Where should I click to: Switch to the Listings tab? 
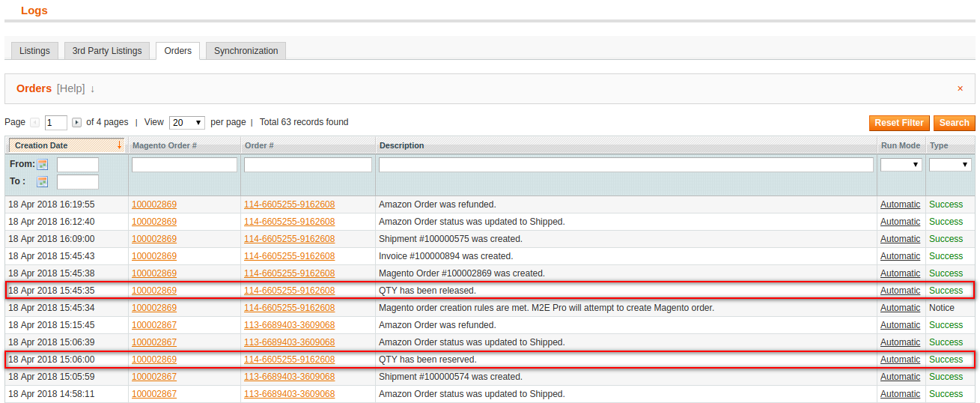coord(34,51)
